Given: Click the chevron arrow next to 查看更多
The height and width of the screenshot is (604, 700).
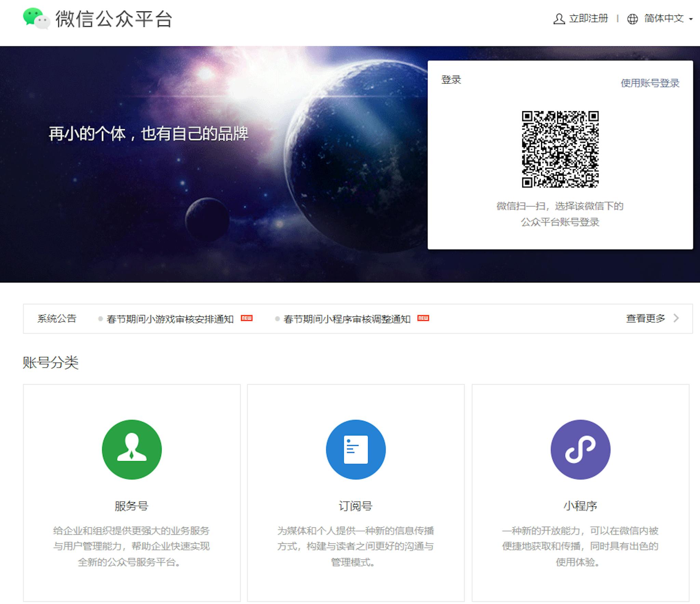Looking at the screenshot, I should click(x=676, y=318).
